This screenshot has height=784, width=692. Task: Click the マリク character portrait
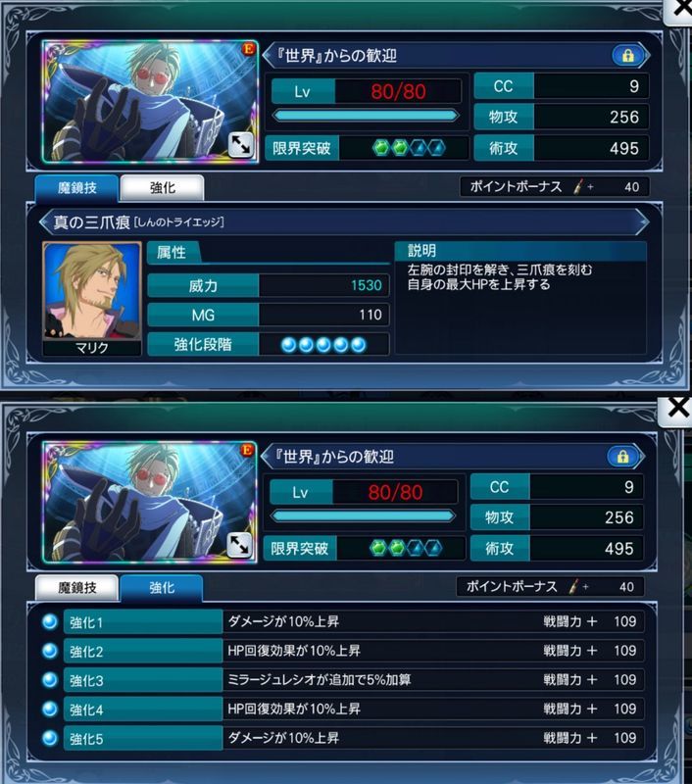pyautogui.click(x=92, y=291)
